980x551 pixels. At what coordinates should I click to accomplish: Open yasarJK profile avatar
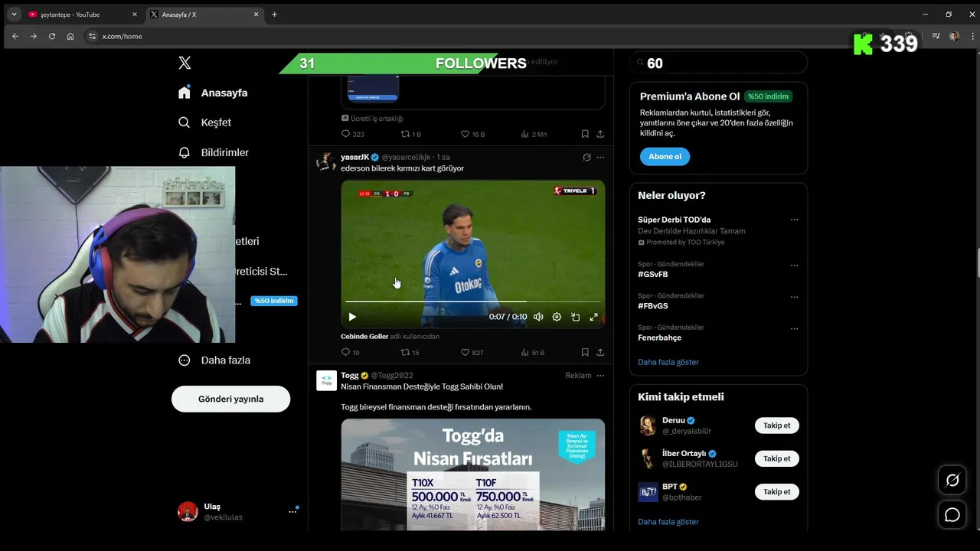(326, 161)
